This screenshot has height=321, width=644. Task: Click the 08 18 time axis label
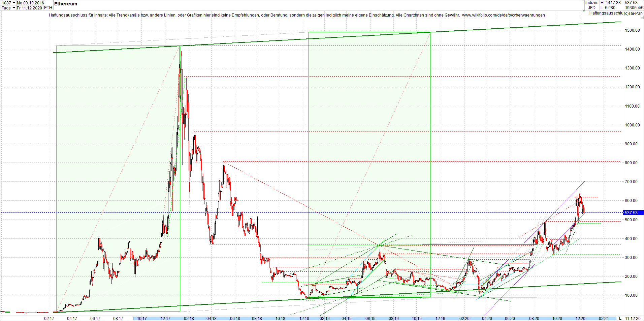[x=257, y=318]
